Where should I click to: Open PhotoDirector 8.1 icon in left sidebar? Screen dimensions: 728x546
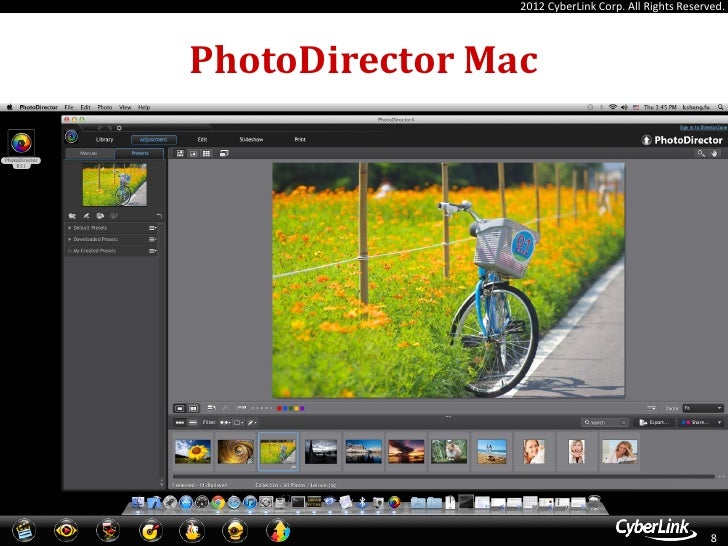pos(21,142)
